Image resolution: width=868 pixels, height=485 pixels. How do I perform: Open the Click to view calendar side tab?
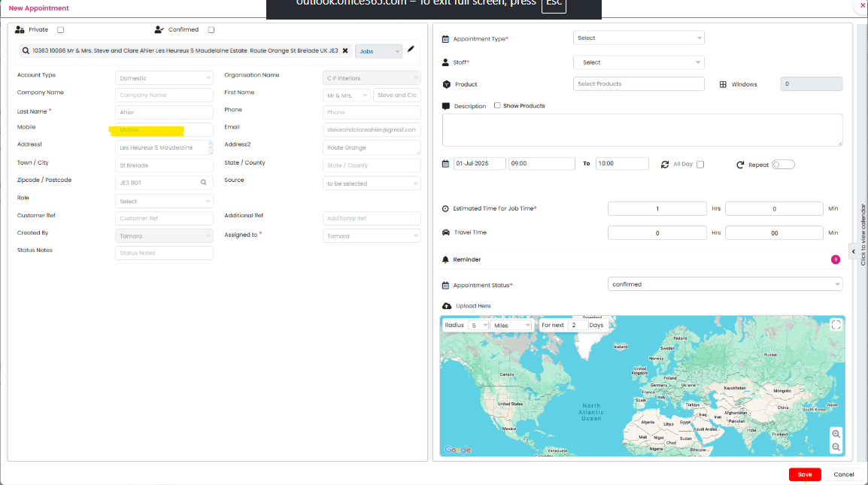tap(862, 235)
